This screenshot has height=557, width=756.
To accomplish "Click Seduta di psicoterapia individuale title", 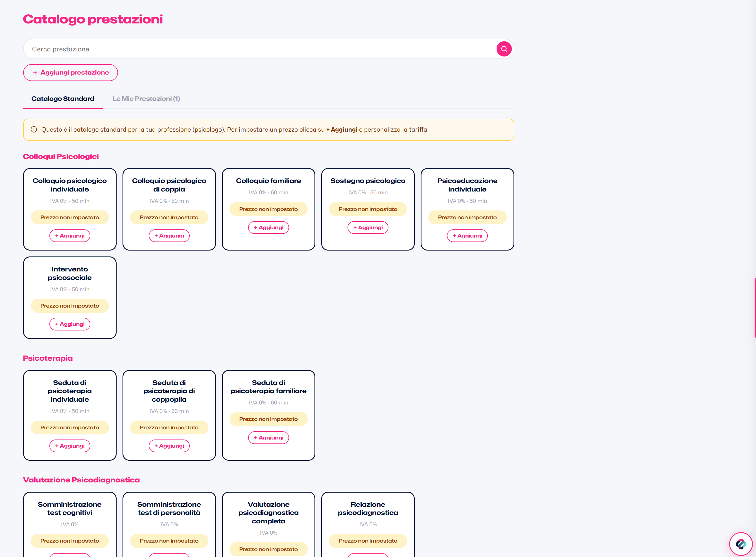I will point(70,391).
